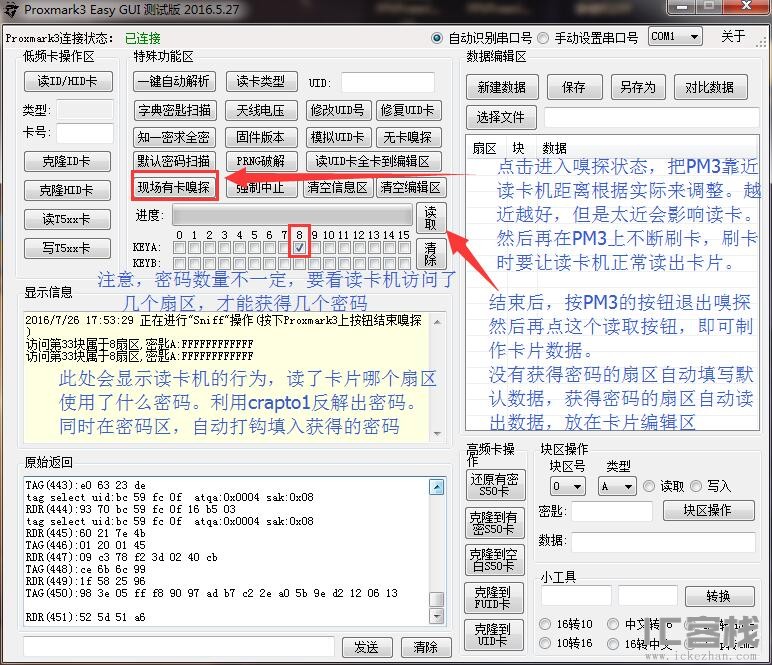Screen dimensions: 772x665
Task: Click the 块区操作 button
Action: click(708, 510)
